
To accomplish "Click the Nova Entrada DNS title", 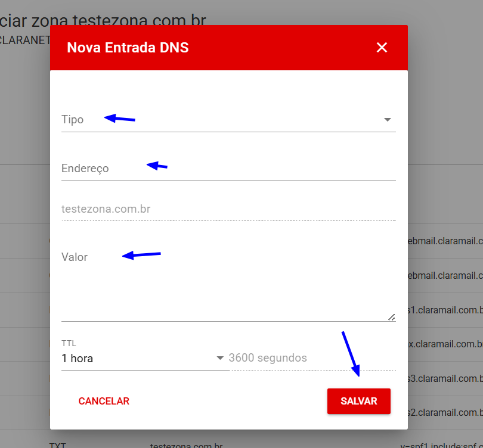I will click(128, 48).
